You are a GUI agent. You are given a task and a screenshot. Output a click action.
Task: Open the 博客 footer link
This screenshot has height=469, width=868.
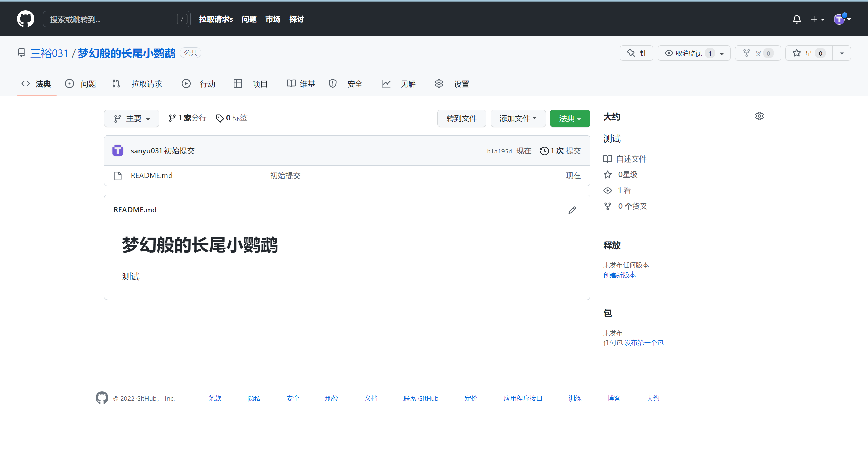click(x=614, y=398)
